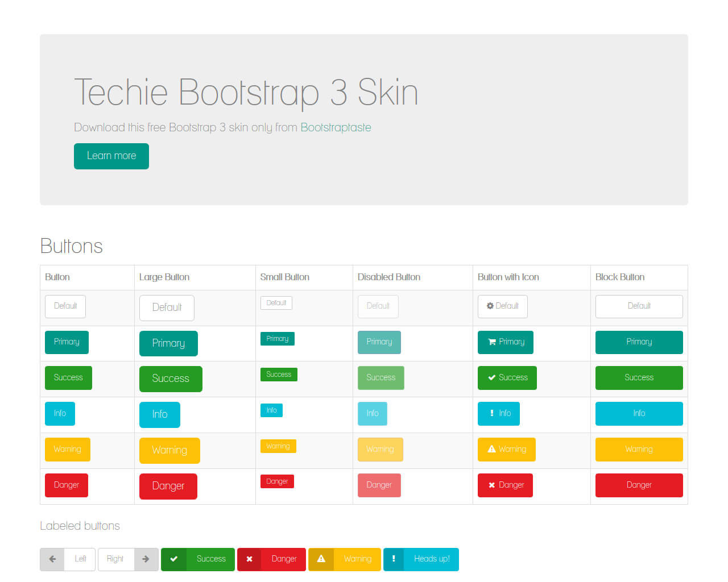Click the shopping cart icon on Primary button
Screen dimensions: 728x582
tap(492, 342)
